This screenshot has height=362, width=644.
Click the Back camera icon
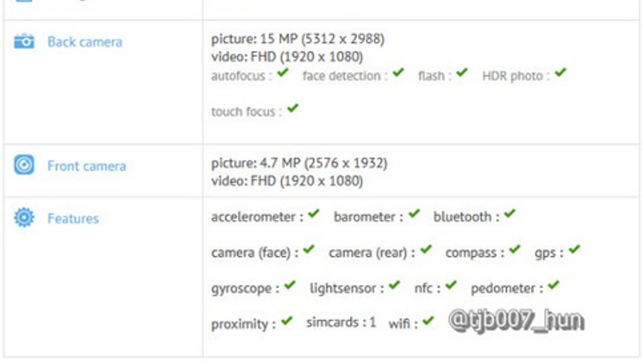tap(24, 41)
